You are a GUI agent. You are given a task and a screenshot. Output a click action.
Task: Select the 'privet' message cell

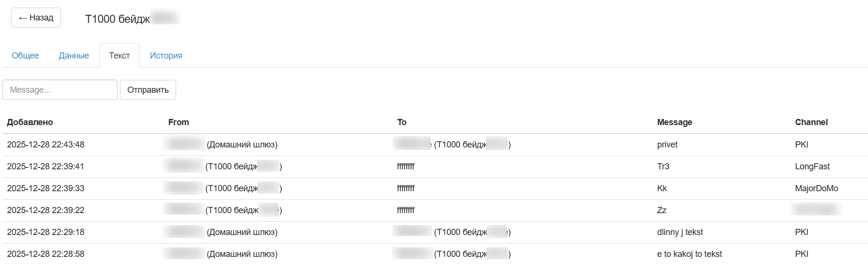[667, 145]
